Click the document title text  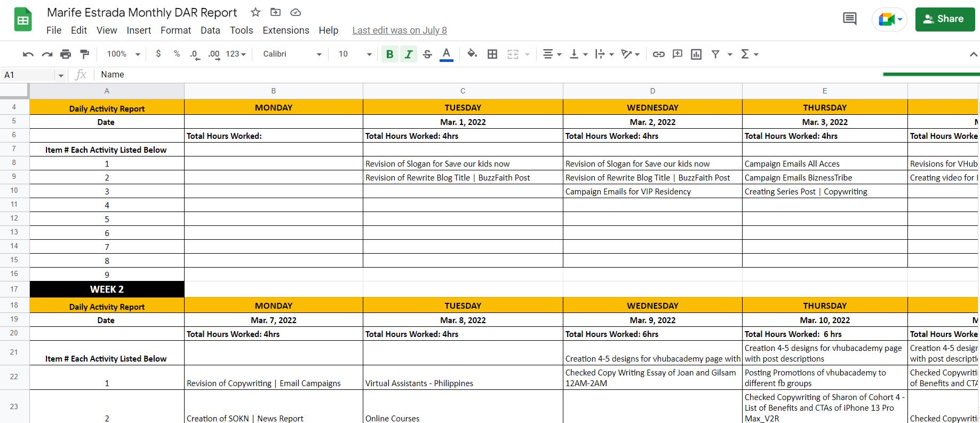[142, 12]
